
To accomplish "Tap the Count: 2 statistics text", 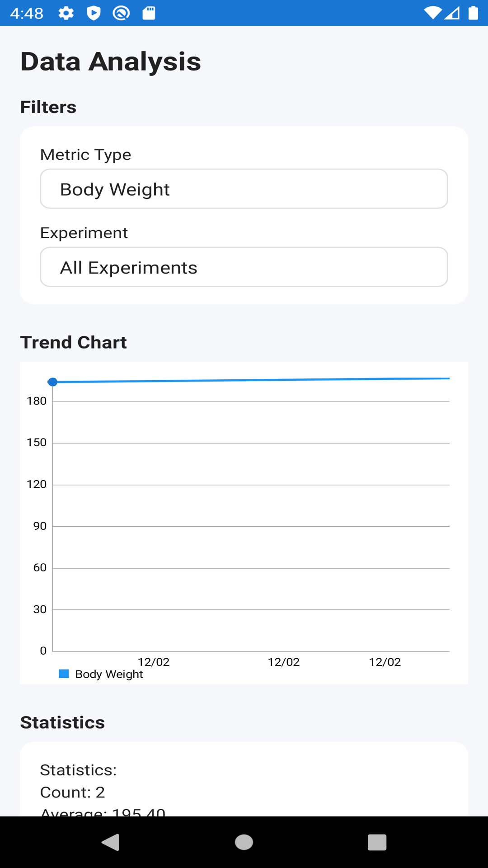I will [72, 792].
